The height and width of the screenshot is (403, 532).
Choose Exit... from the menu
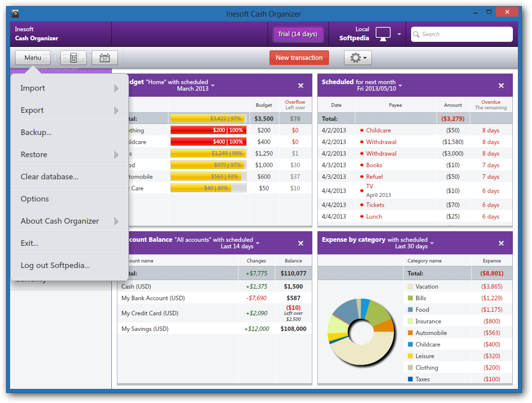click(x=70, y=243)
